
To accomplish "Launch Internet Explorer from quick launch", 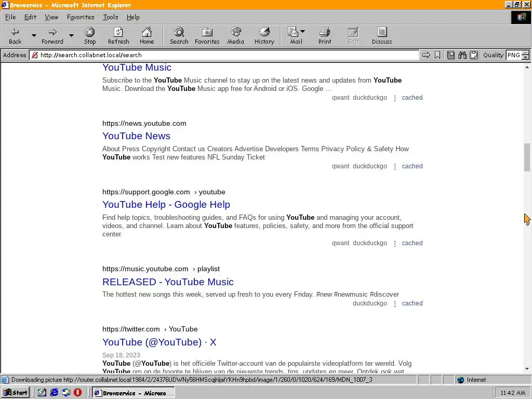I will [x=54, y=393].
